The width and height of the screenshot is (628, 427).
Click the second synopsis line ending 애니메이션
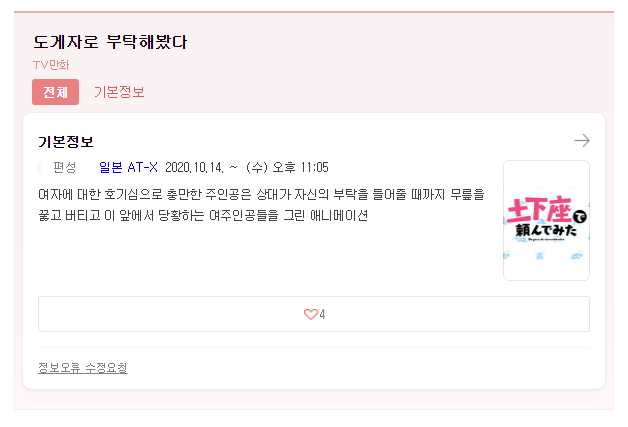point(203,216)
